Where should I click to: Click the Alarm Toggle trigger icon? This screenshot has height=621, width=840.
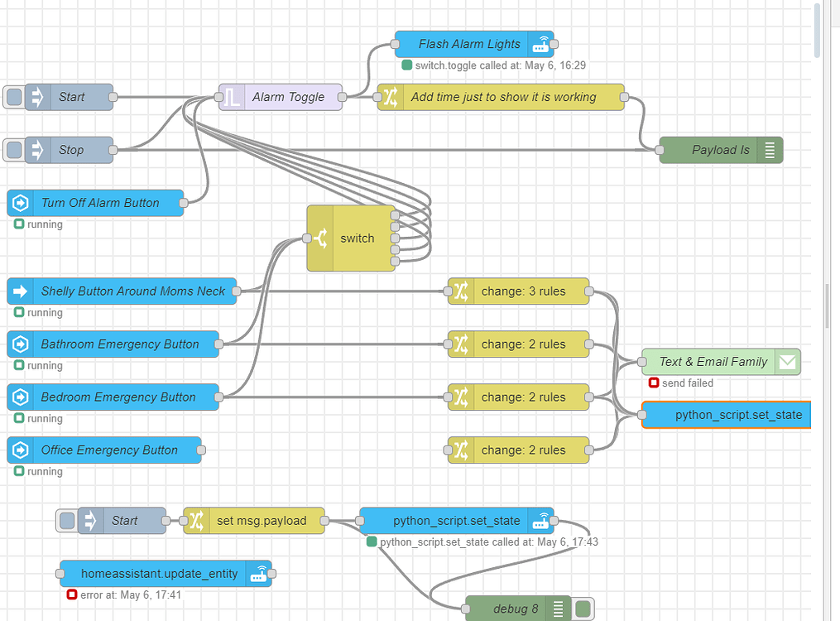(232, 97)
